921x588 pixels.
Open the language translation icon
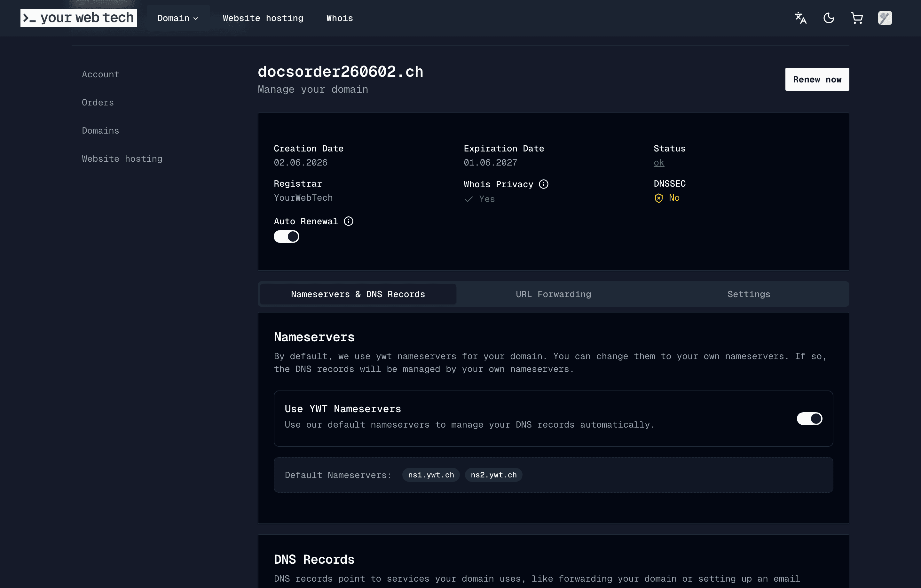(800, 18)
